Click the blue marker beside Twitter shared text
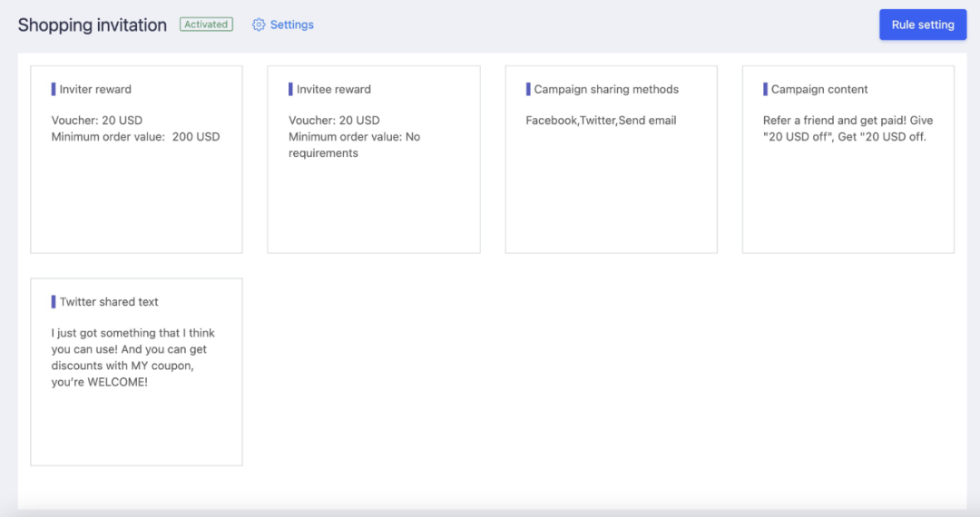 coord(54,301)
